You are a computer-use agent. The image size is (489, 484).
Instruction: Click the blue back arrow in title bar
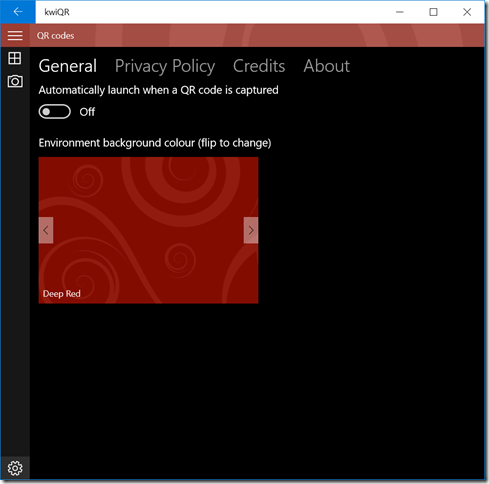point(18,12)
